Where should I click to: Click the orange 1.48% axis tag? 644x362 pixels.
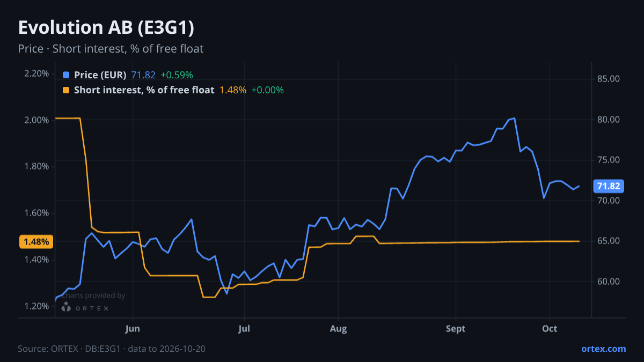click(36, 242)
